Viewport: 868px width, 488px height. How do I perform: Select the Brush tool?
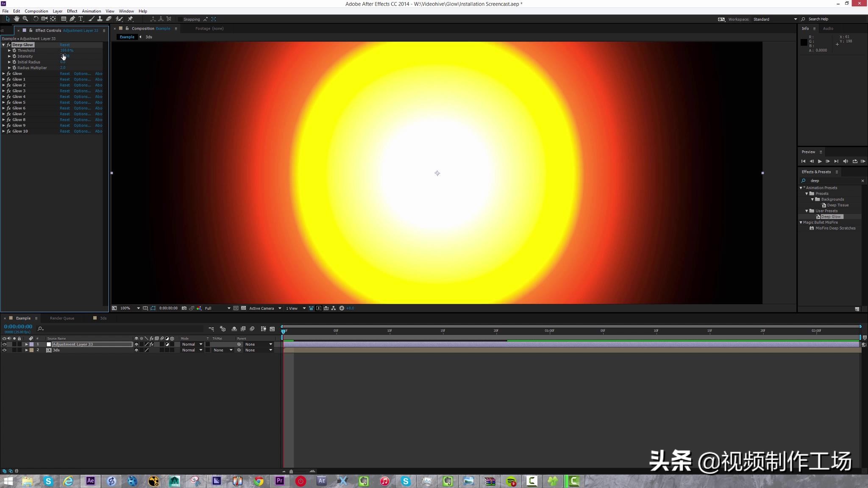(91, 19)
